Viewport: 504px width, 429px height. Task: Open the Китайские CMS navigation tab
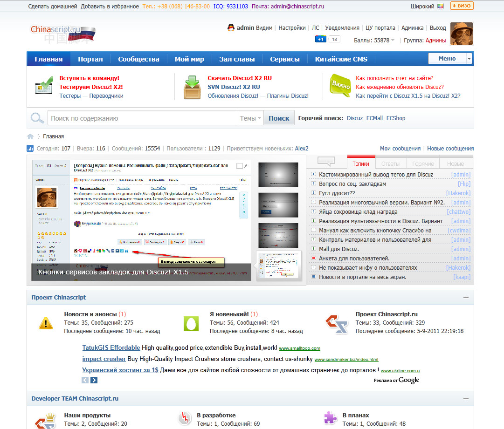click(341, 59)
